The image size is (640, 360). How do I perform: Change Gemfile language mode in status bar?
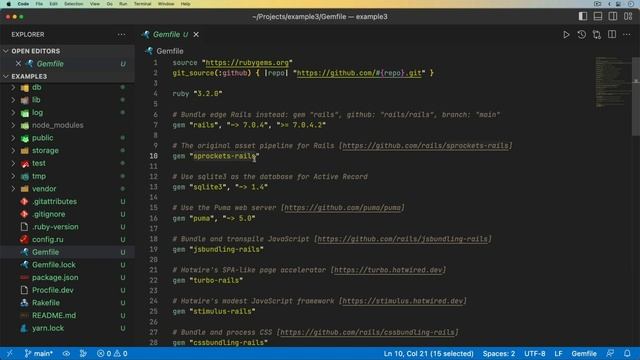coord(584,353)
